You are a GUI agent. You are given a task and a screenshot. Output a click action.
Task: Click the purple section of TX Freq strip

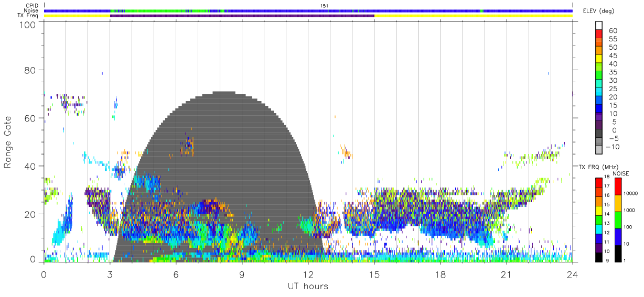click(242, 16)
